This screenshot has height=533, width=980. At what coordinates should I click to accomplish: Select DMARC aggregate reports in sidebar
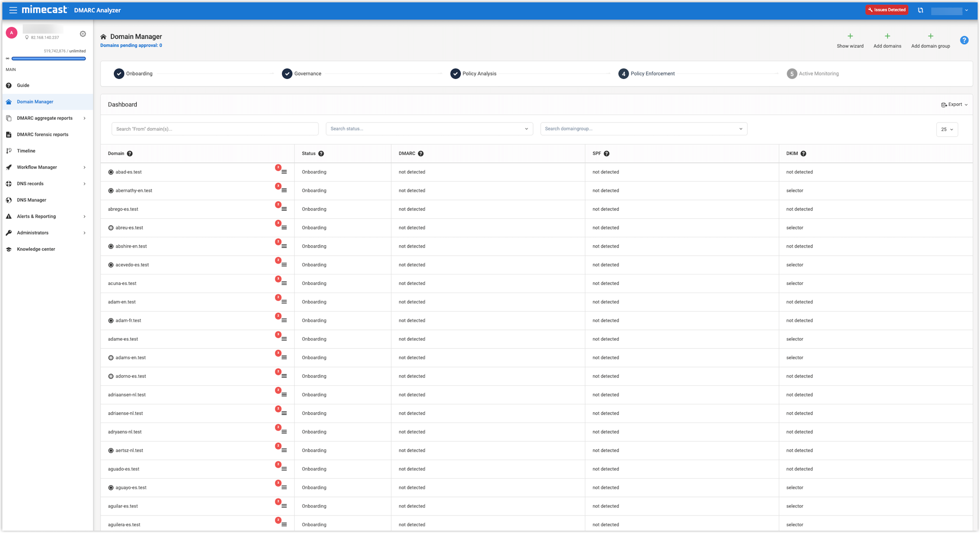point(44,118)
